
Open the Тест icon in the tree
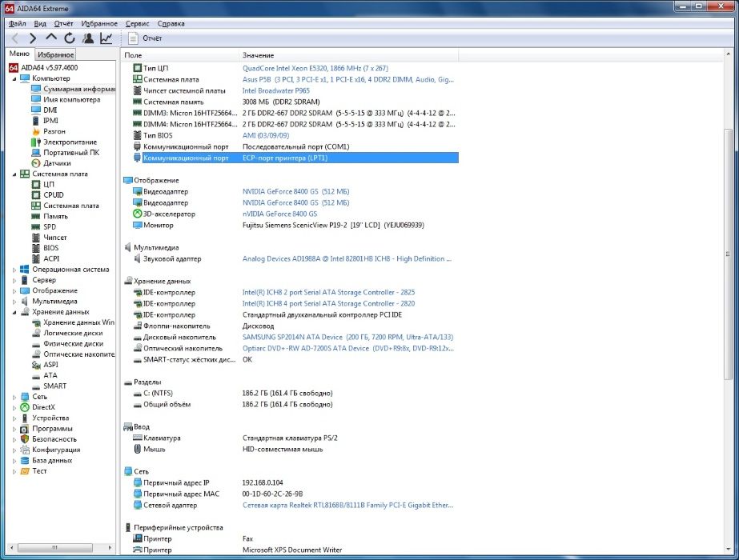coord(25,471)
